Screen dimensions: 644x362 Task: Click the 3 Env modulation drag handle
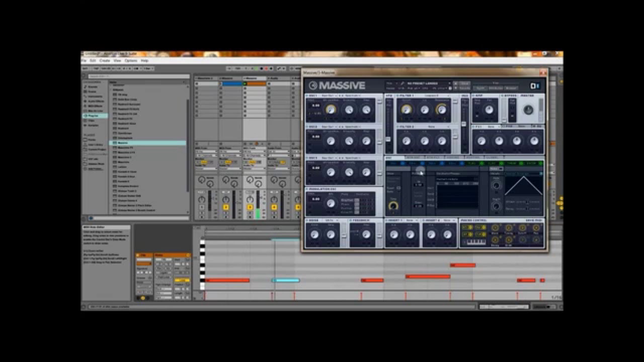pyautogui.click(x=442, y=163)
